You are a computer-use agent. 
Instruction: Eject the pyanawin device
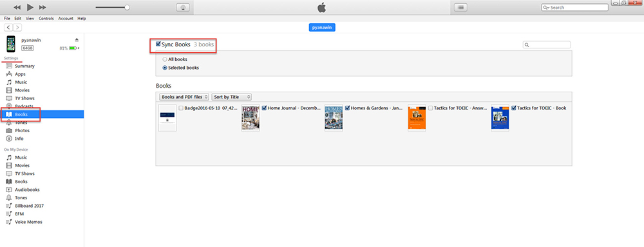point(77,40)
